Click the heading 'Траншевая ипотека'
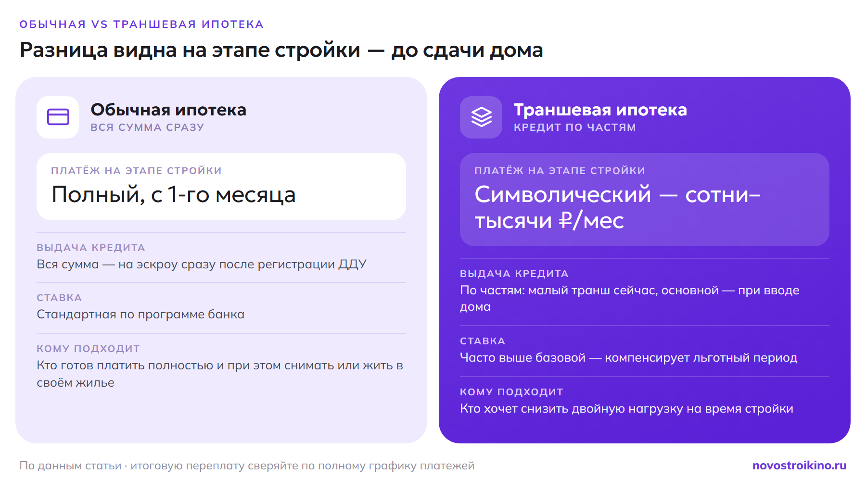This screenshot has width=866, height=504. coord(600,110)
